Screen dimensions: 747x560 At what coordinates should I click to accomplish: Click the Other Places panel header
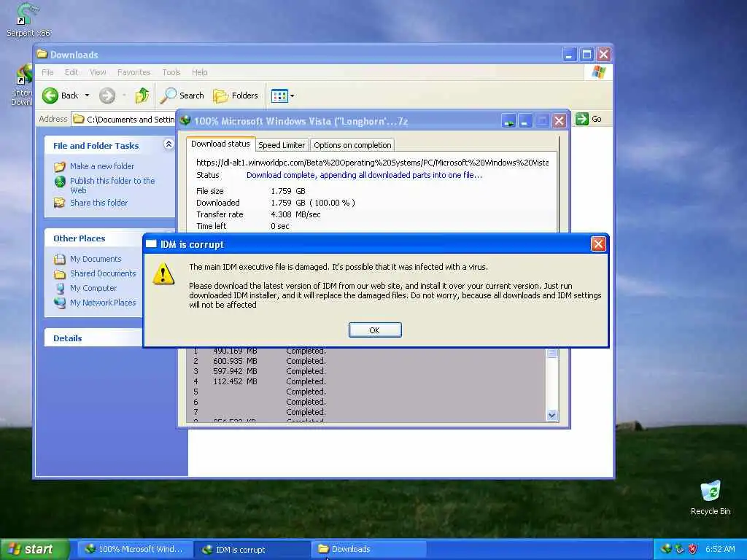click(x=93, y=238)
